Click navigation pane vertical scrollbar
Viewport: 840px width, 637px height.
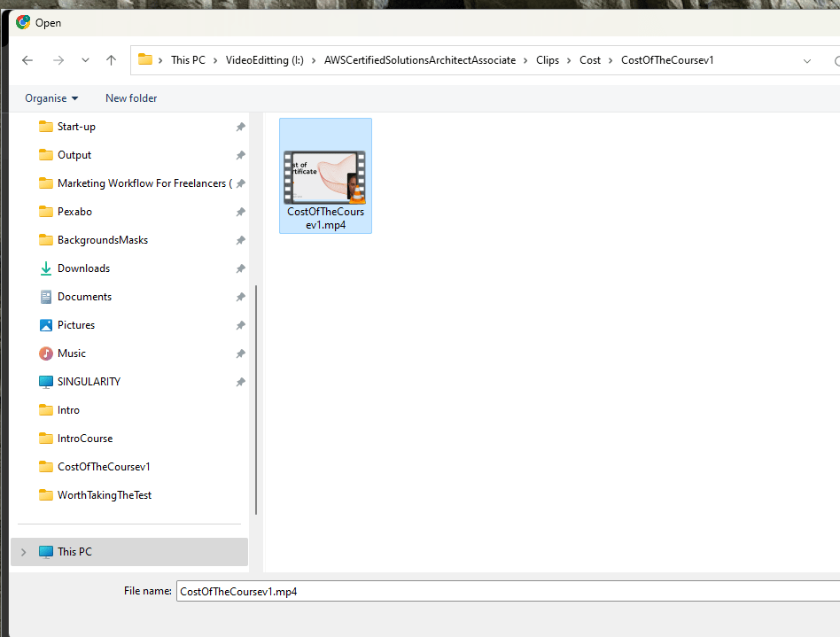[256, 400]
